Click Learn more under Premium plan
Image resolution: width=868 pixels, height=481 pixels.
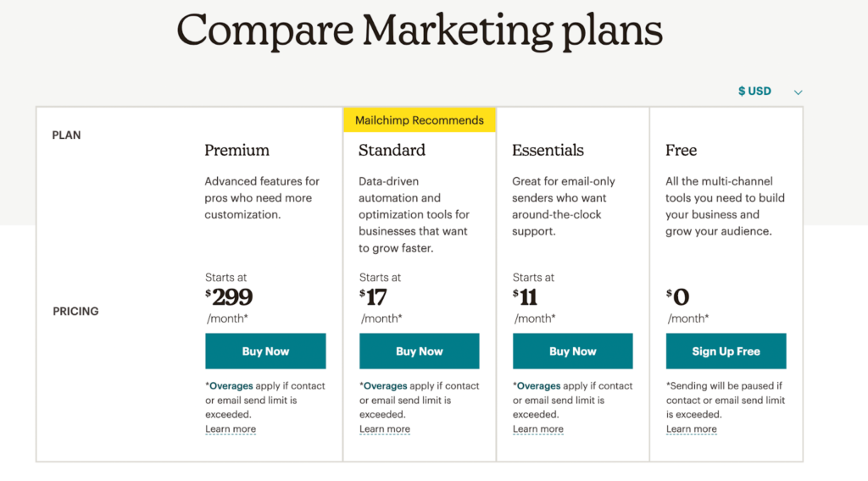tap(231, 429)
